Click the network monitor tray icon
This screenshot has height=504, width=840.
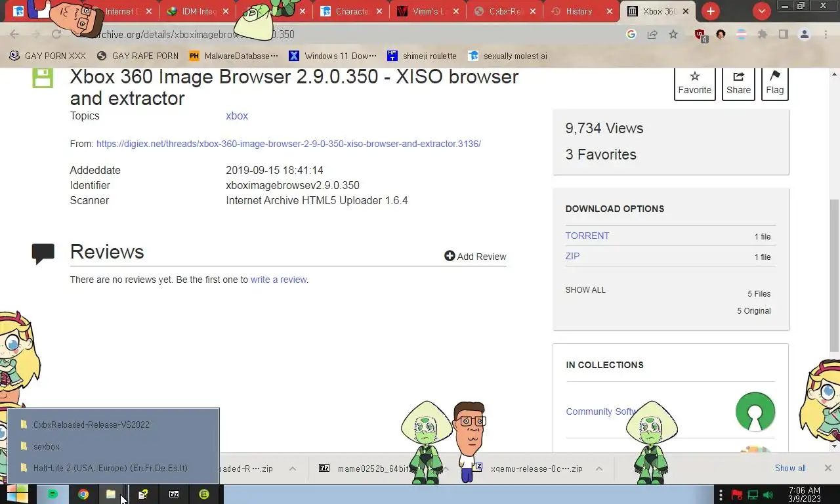click(x=753, y=495)
